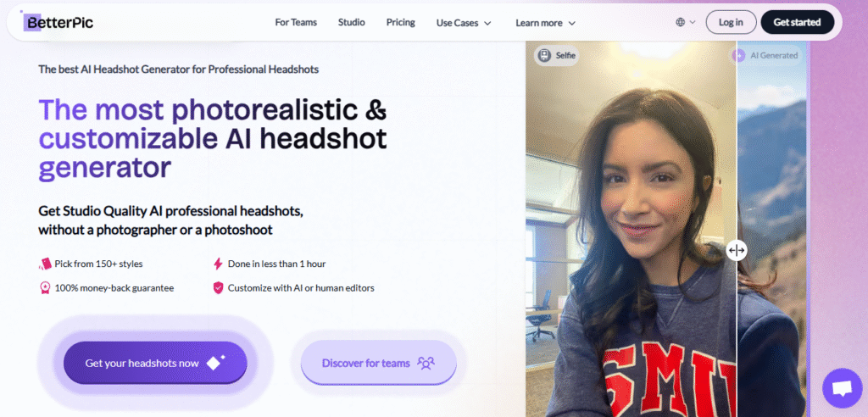Click the before/after comparison slider handle
Screen dimensions: 868x417
point(736,250)
